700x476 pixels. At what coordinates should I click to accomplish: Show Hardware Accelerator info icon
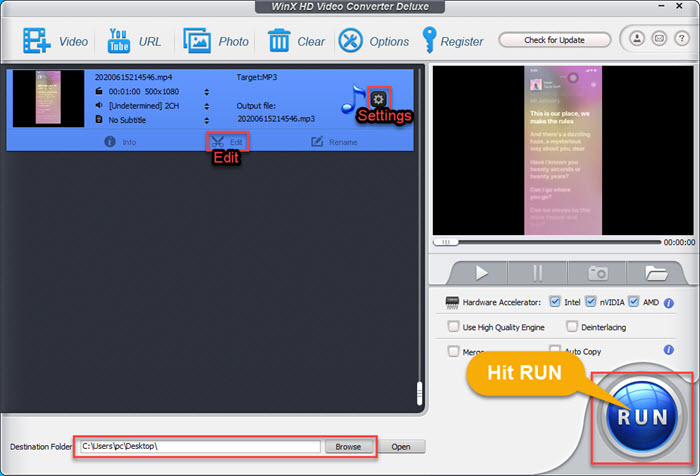[668, 303]
